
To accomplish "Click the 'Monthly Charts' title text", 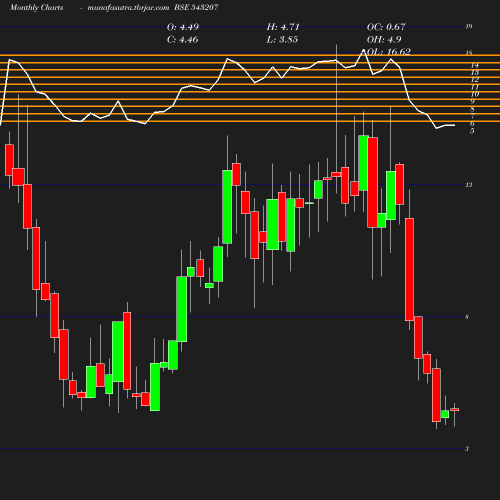I will [x=36, y=8].
